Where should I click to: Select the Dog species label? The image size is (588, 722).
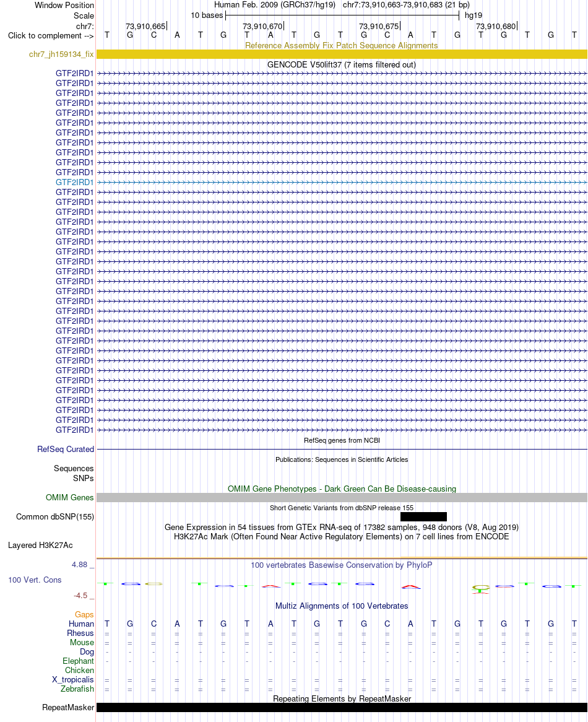87,651
